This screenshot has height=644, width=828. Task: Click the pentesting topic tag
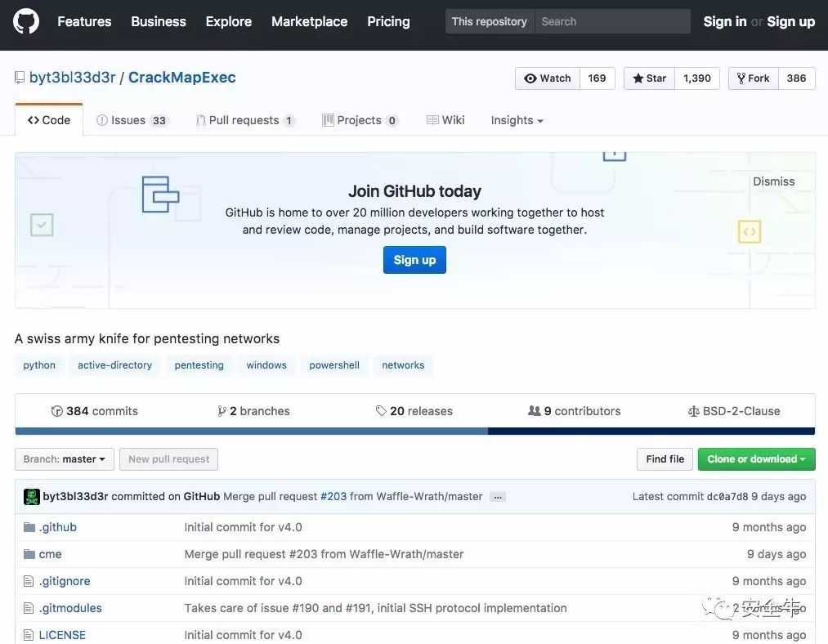coord(199,365)
